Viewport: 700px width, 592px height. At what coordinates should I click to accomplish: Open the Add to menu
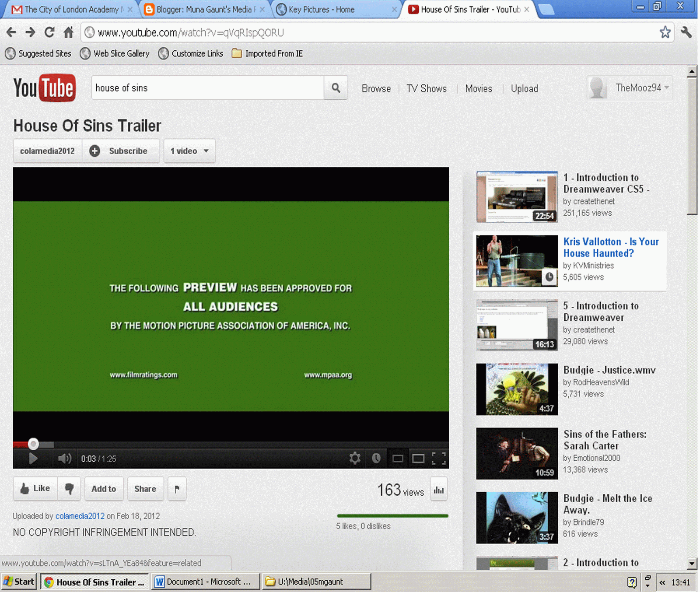pos(104,489)
